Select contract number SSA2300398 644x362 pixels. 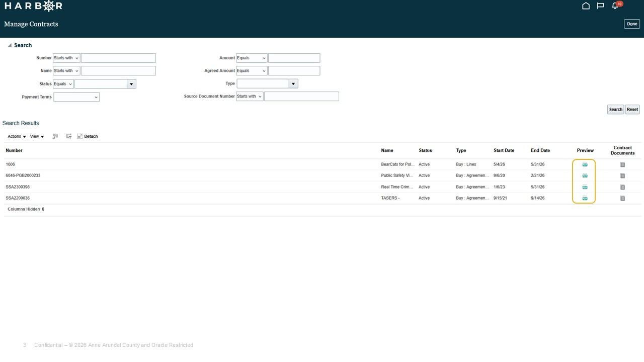(18, 187)
